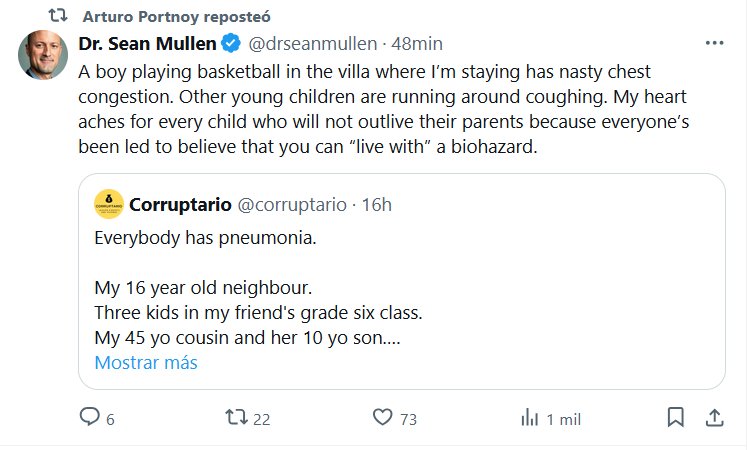Screen dimensions: 748x450
Task: Open the quoted tweet about pneumonia
Action: pos(400,290)
